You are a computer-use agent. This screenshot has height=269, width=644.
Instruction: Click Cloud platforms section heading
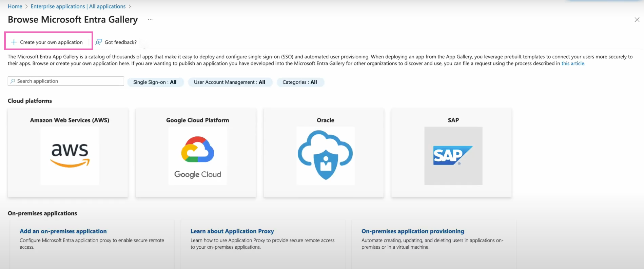pyautogui.click(x=30, y=101)
